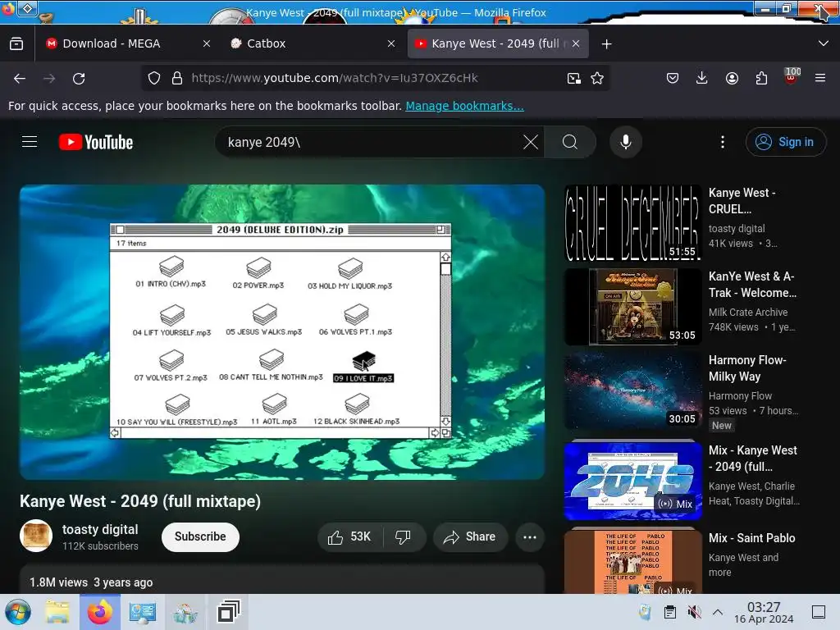
Task: Open the Harmony Flow Milky Way thumbnail
Action: point(632,390)
